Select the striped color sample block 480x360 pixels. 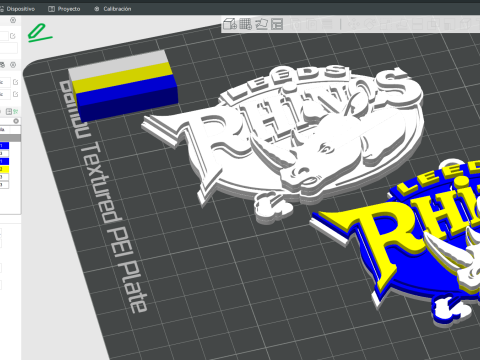point(123,86)
